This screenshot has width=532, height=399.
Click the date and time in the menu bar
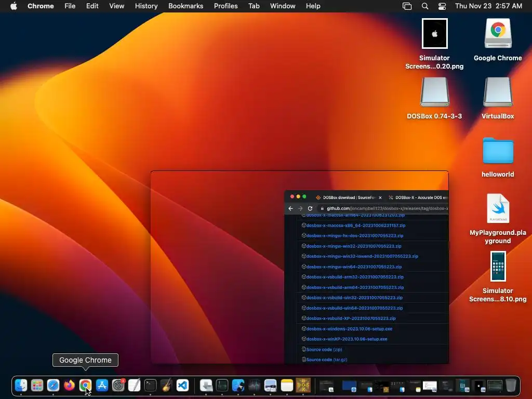488,6
